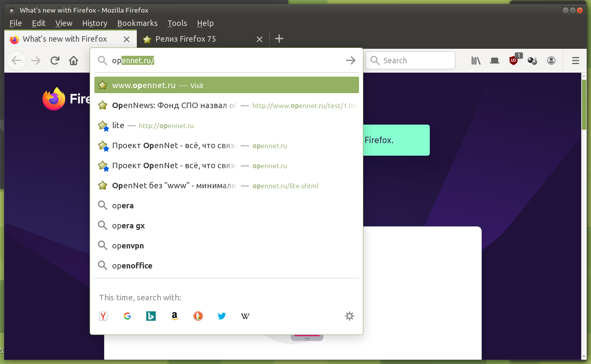591x364 pixels.
Task: Open the lite bookmark suggestion
Action: click(226, 125)
